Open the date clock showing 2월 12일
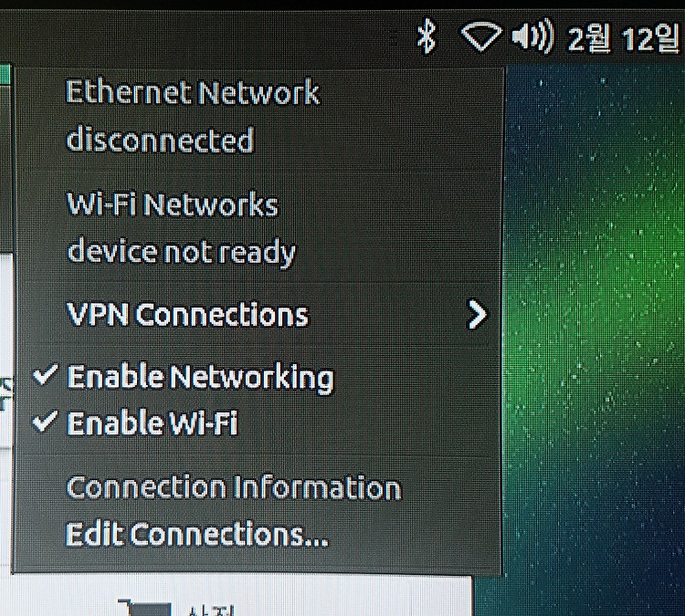The width and height of the screenshot is (685, 616). pos(625,38)
